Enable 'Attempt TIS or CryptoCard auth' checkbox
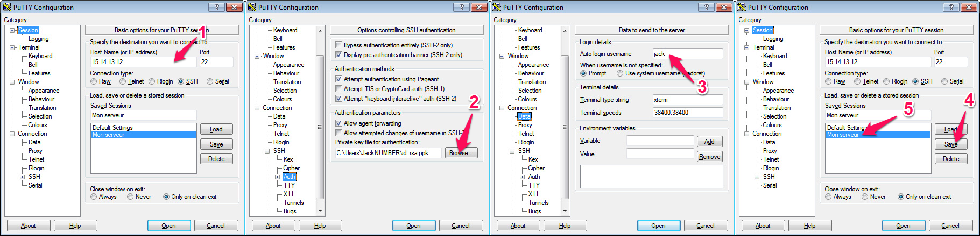 point(339,89)
